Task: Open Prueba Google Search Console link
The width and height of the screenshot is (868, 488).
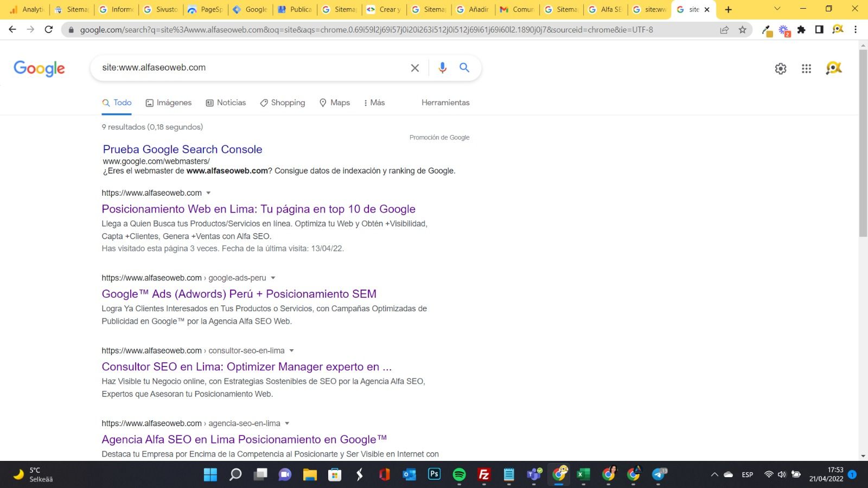Action: [x=182, y=149]
